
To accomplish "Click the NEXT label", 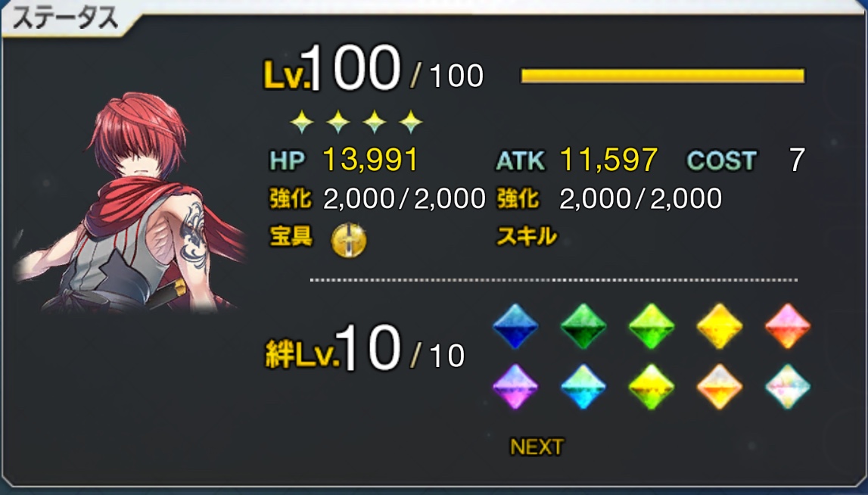I will [x=537, y=447].
